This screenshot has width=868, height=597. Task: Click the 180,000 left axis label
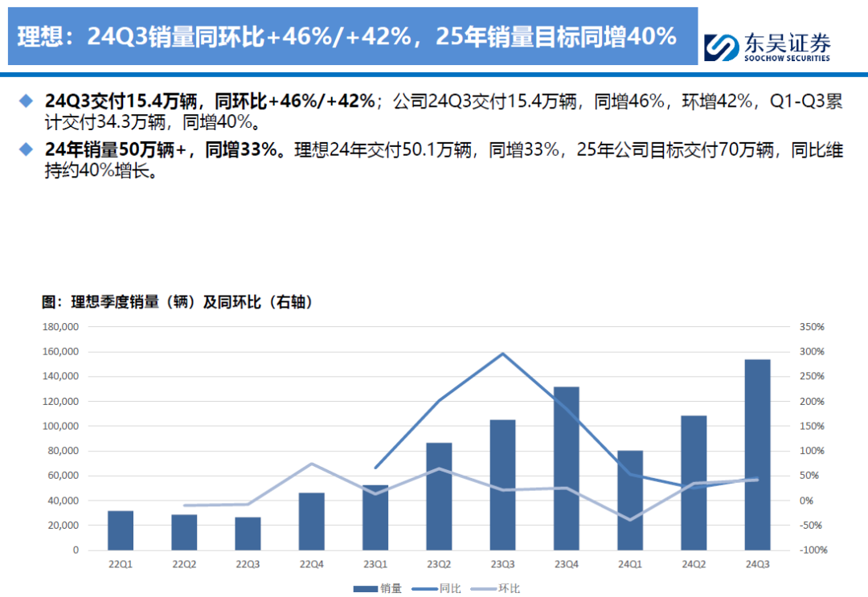click(60, 327)
